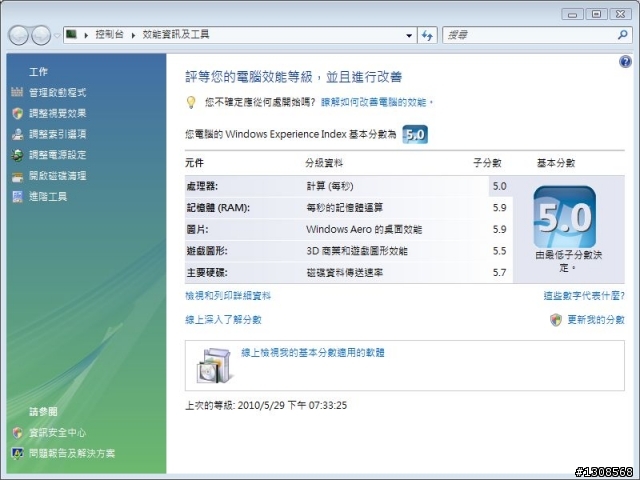This screenshot has height=480, width=640.
Task: Select the 遊戲圖形 row label
Action: pyautogui.click(x=207, y=251)
